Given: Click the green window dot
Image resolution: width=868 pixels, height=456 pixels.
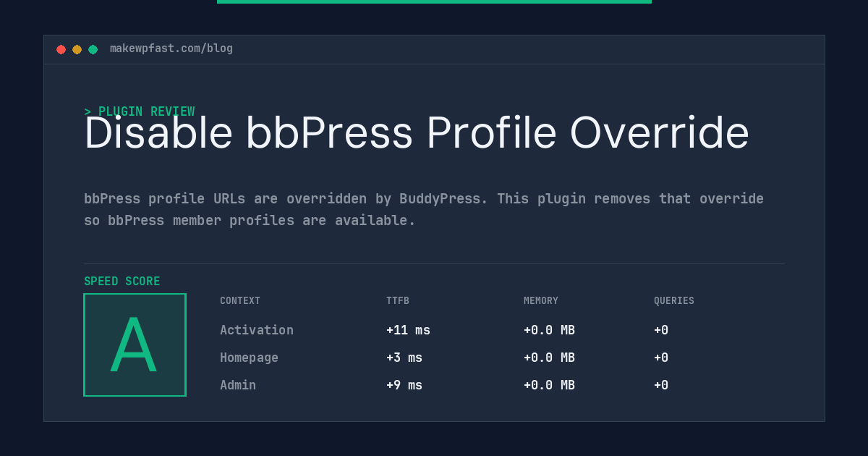Looking at the screenshot, I should [93, 49].
